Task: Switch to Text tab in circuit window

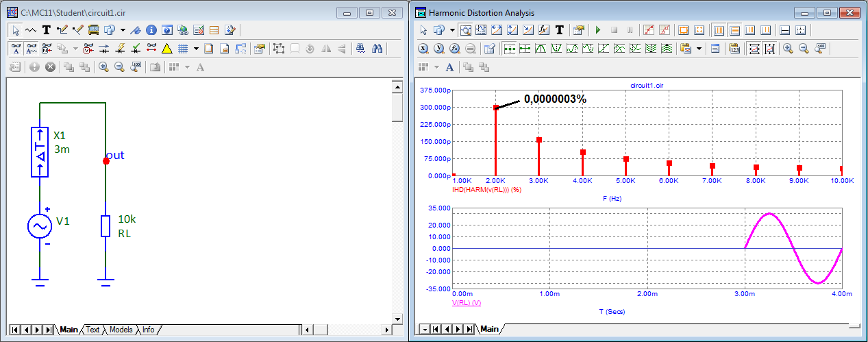Action: coord(92,330)
